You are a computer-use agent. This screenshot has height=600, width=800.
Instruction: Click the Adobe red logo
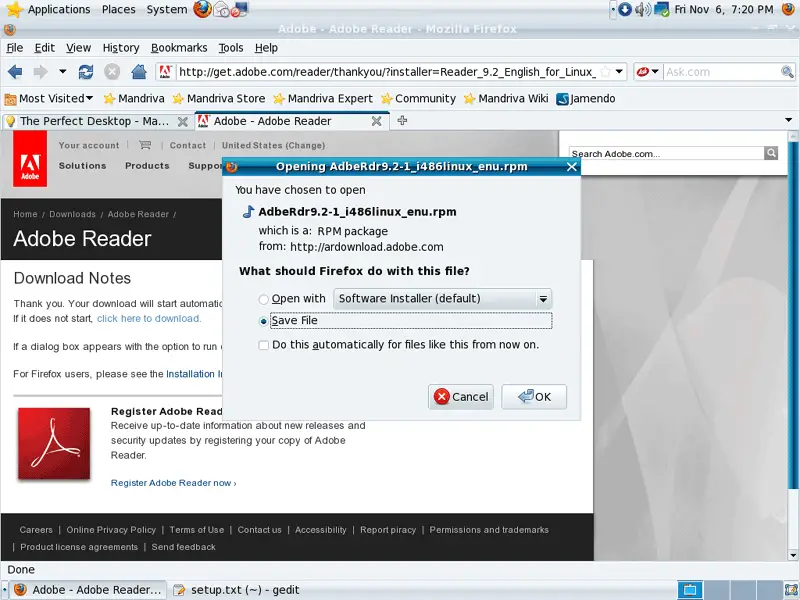coord(30,159)
